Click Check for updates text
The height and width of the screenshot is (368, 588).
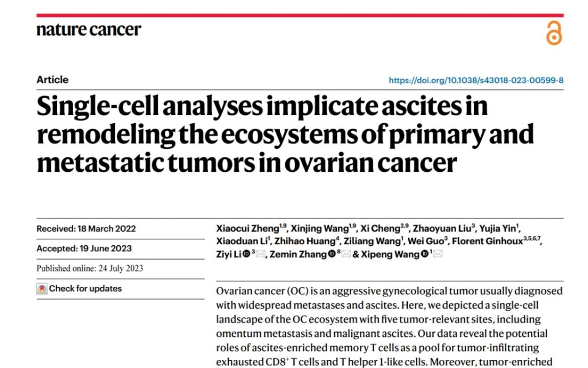pos(85,288)
